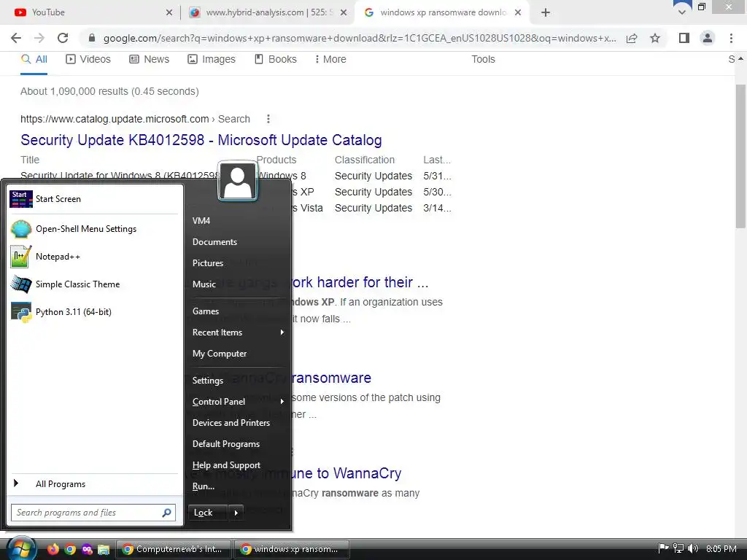Viewport: 747px width, 560px height.
Task: Launch Chrome from the quick launch icon
Action: pos(70,549)
